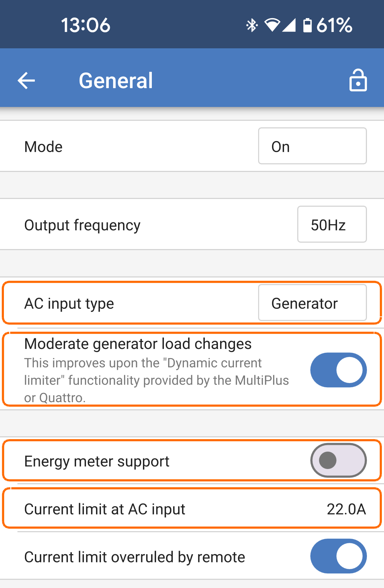Open the Output frequency selector set to 50Hz
384x588 pixels.
(x=331, y=224)
